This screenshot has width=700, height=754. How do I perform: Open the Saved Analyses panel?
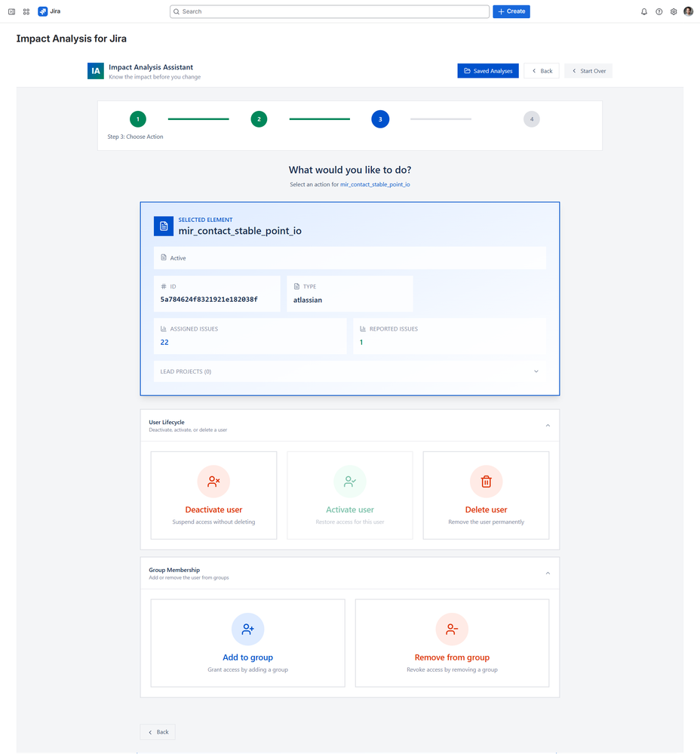(x=487, y=70)
